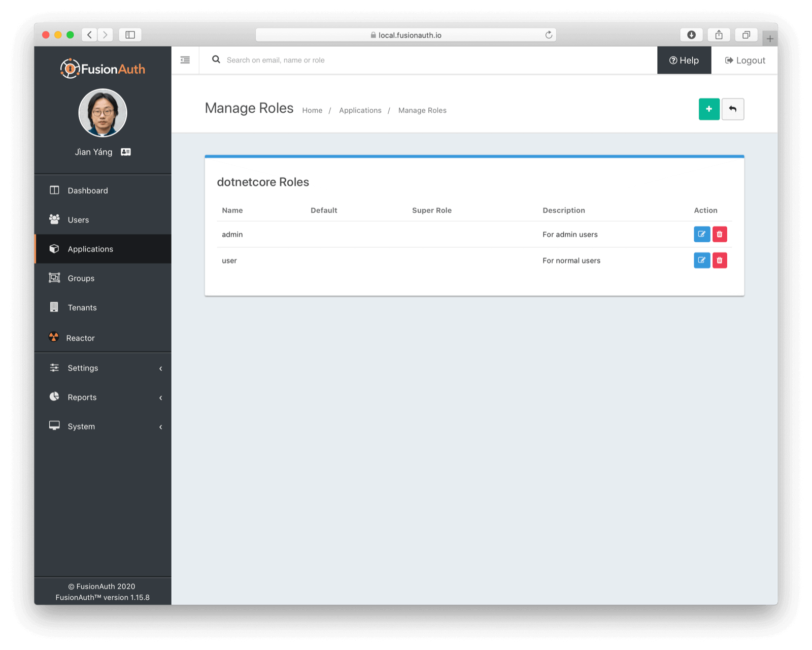812x650 pixels.
Task: Expand the Reports menu chevron
Action: pyautogui.click(x=161, y=398)
